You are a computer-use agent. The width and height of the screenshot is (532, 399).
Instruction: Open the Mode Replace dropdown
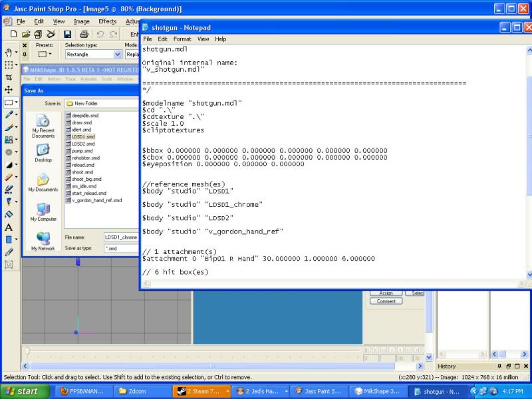(132, 55)
